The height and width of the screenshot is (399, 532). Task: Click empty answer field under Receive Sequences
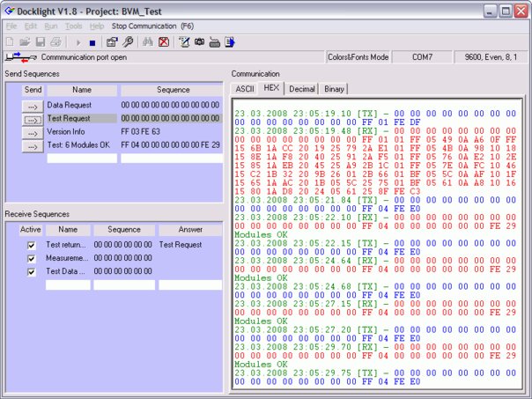click(190, 285)
